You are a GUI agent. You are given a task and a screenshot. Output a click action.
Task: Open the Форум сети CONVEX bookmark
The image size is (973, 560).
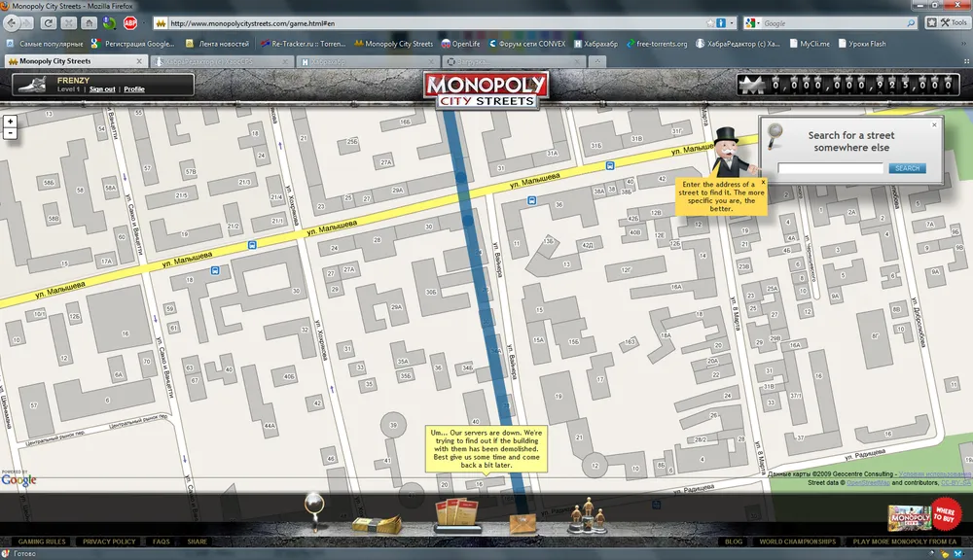[x=526, y=44]
